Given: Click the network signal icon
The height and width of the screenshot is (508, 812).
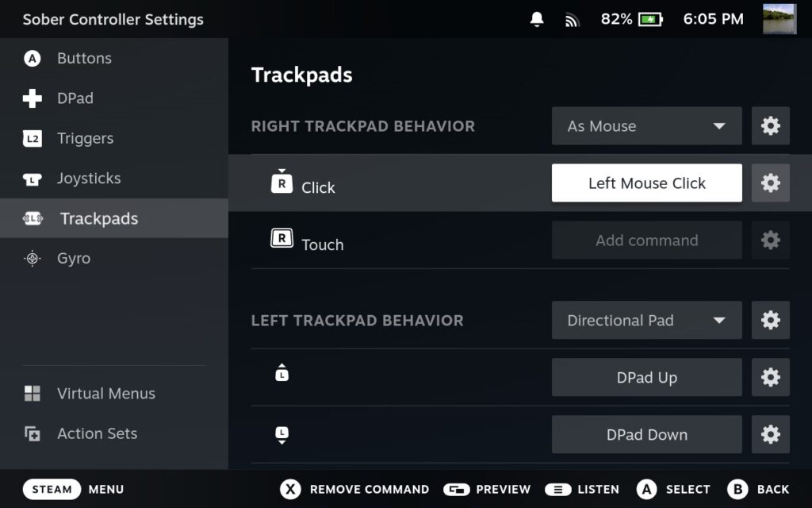Looking at the screenshot, I should pos(572,20).
